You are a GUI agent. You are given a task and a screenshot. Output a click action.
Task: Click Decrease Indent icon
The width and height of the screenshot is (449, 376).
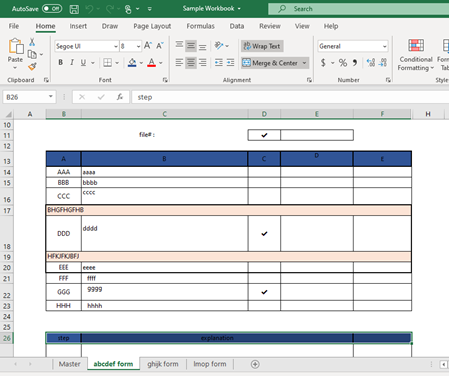(x=219, y=62)
